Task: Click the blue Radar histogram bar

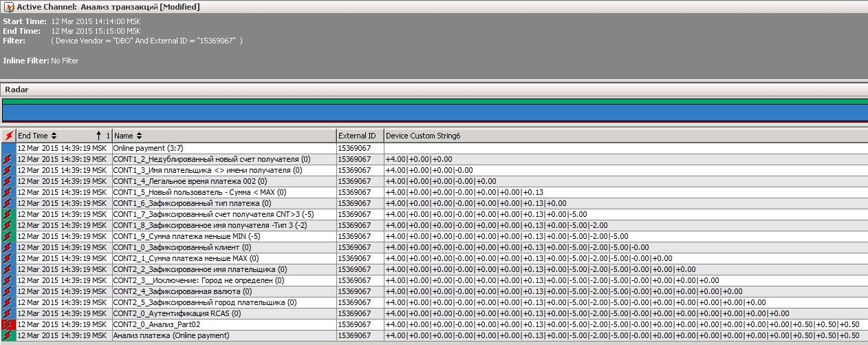Action: (433, 113)
